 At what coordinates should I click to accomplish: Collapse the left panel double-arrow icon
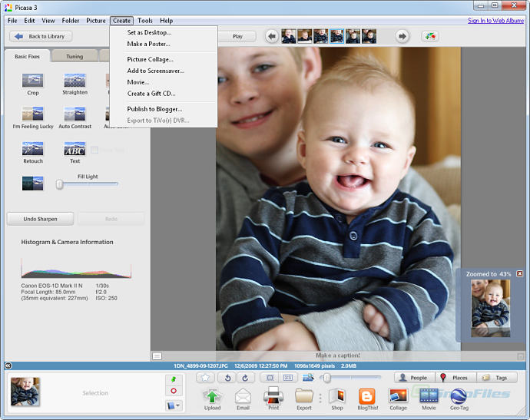pos(8,365)
